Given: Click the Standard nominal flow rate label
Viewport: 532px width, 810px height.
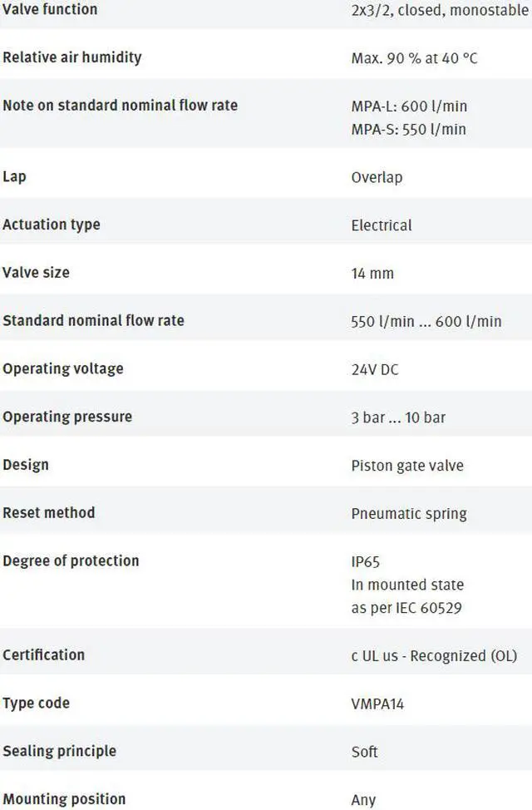Looking at the screenshot, I should click(x=93, y=320).
